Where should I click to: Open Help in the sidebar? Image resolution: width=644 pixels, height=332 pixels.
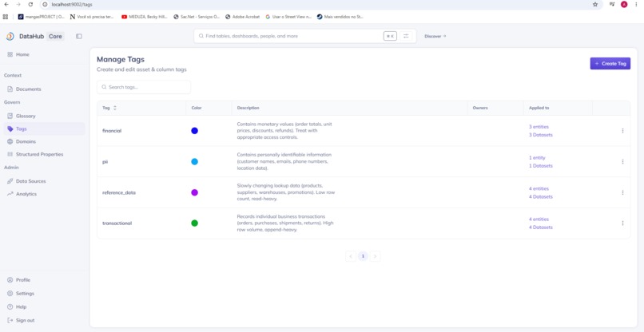45,307
